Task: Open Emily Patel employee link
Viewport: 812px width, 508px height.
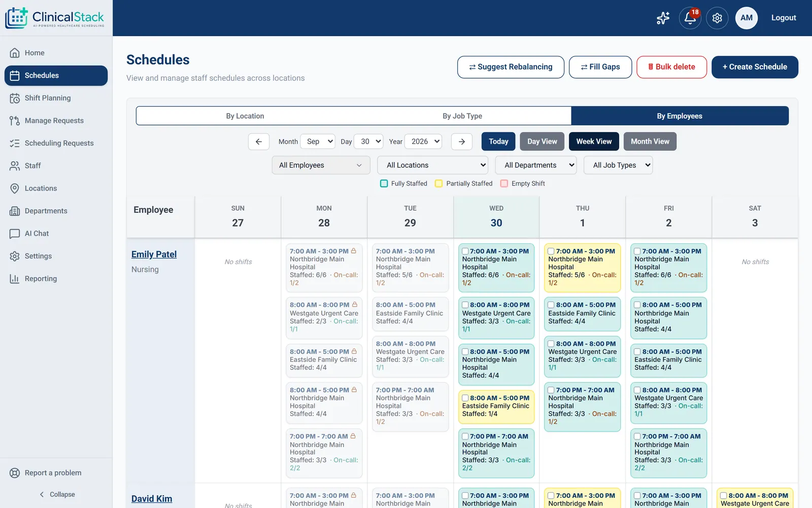Action: coord(154,255)
